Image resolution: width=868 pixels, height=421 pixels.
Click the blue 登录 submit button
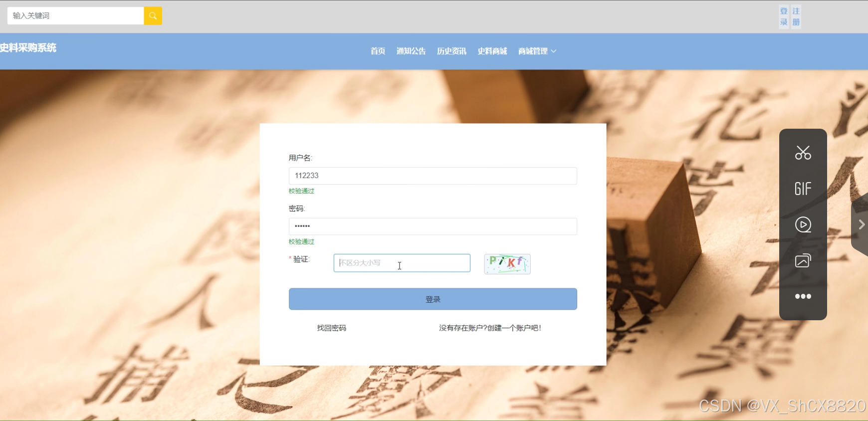pyautogui.click(x=433, y=299)
